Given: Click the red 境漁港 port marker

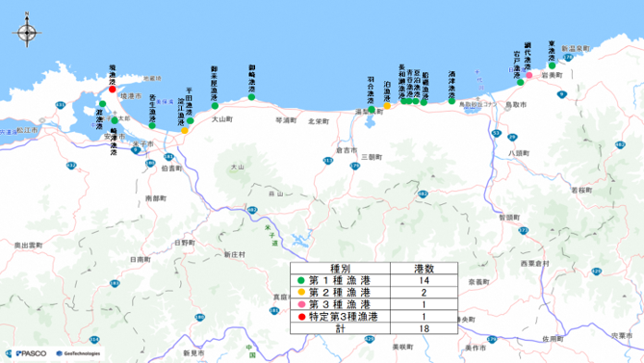Looking at the screenshot, I should (x=112, y=90).
